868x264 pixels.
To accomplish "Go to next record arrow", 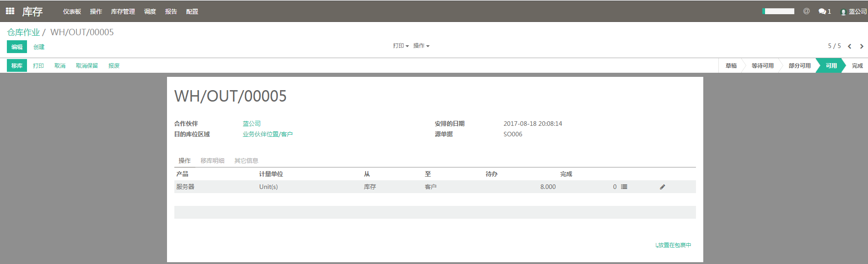I will [862, 46].
